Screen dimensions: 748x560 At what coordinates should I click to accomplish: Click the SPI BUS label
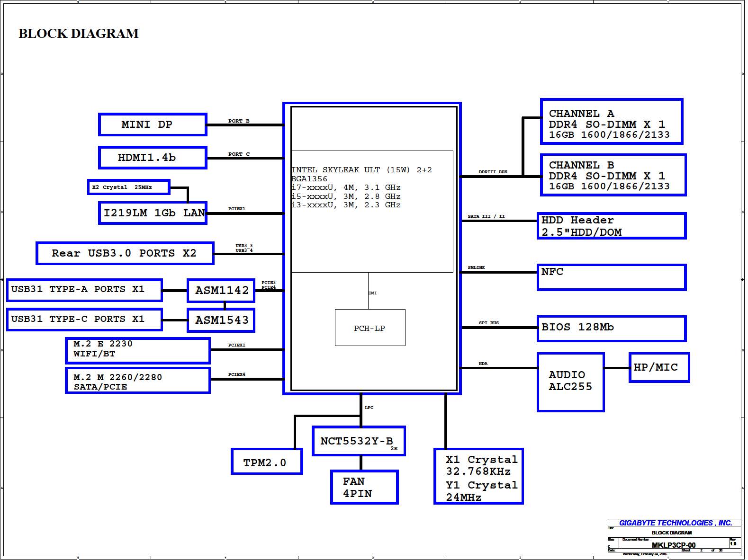coord(489,323)
